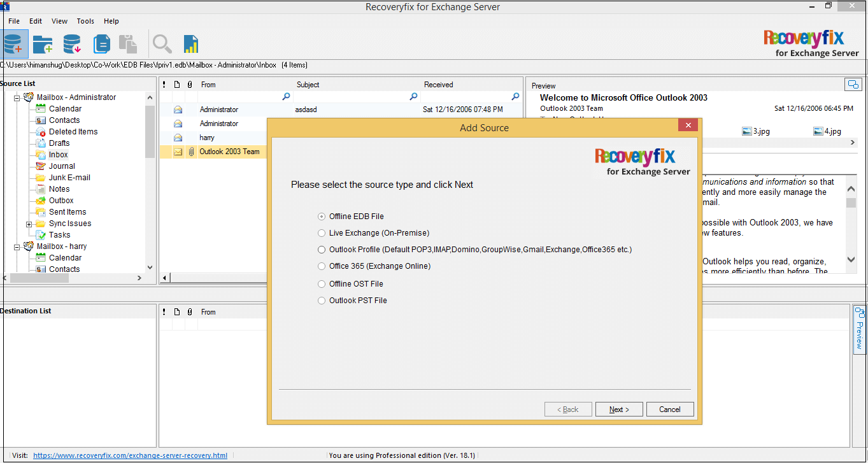Click the Contacts card icon under Mailbox - Administrator
Screen dimensions: 868x463
click(41, 120)
